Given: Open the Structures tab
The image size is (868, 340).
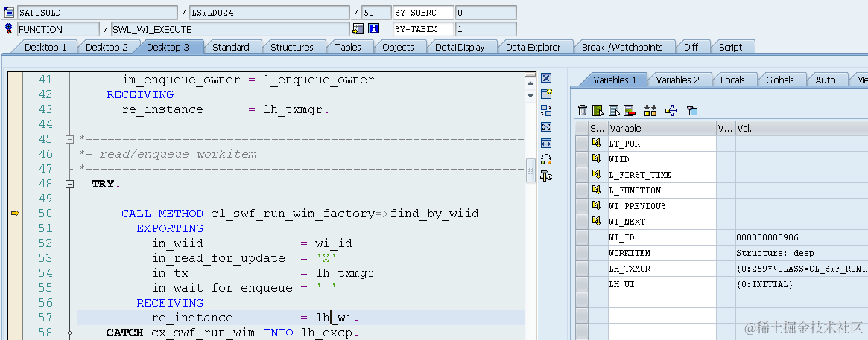Looking at the screenshot, I should coord(292,47).
